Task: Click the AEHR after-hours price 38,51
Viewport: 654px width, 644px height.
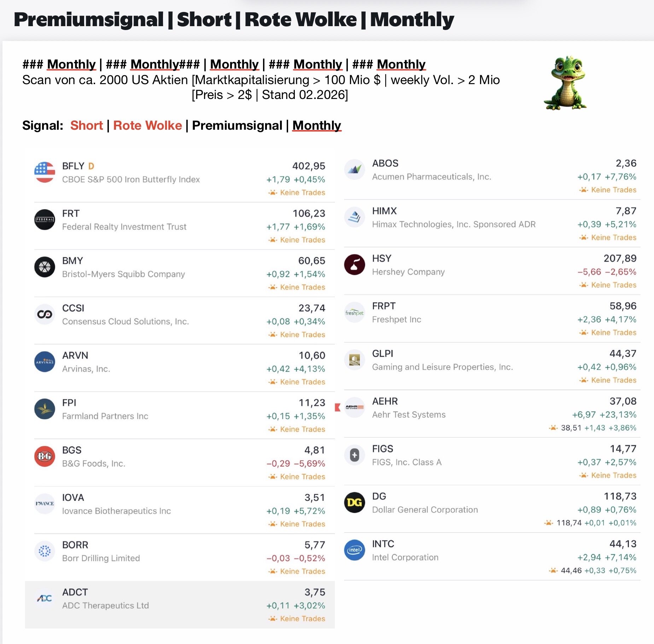Action: click(571, 428)
